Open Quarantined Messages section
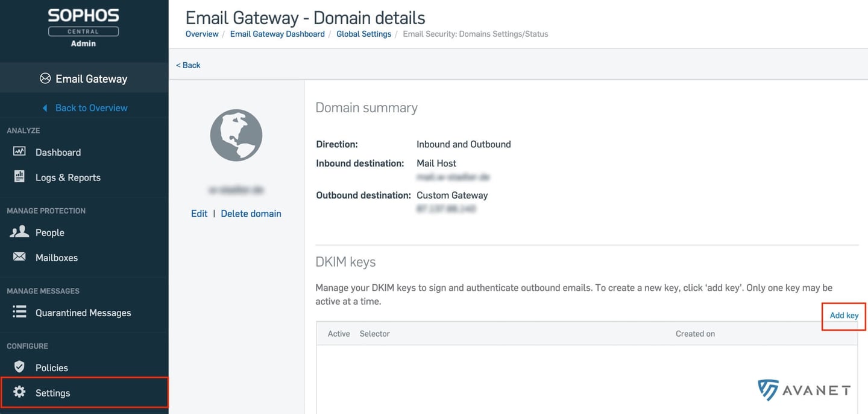Screen dimensions: 868x414 tap(83, 313)
